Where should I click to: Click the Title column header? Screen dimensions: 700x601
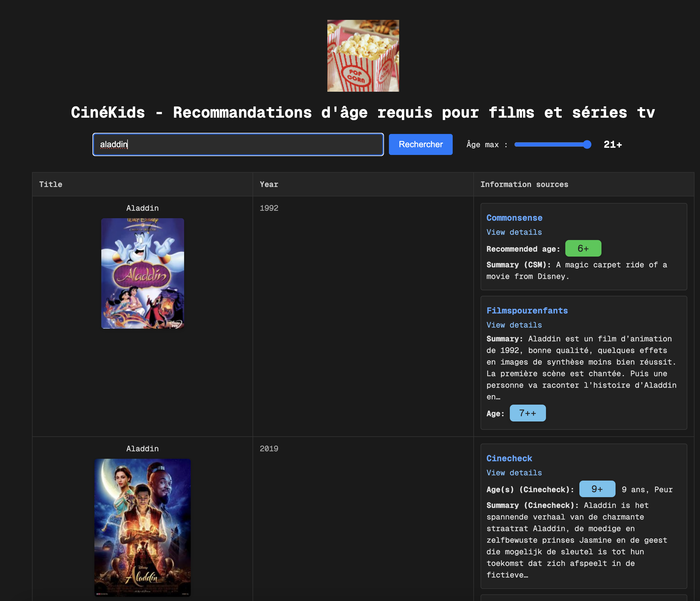point(143,184)
